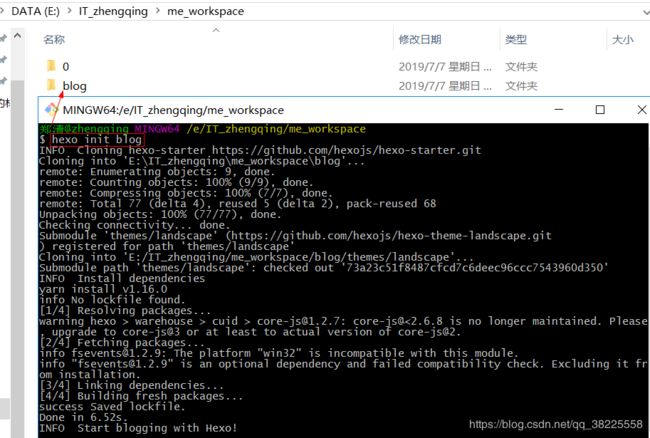The width and height of the screenshot is (650, 438).
Task: Click the 'Checking connectivity... done.' line
Action: 134,225
